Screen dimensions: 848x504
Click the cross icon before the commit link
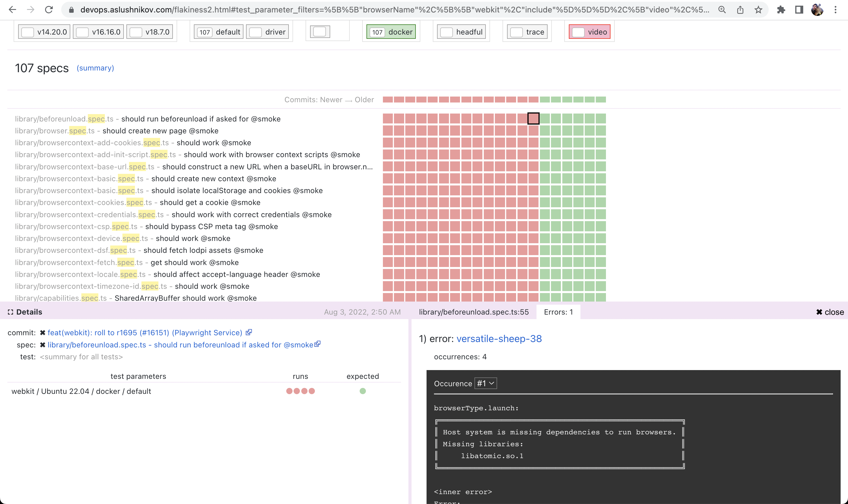click(x=42, y=332)
